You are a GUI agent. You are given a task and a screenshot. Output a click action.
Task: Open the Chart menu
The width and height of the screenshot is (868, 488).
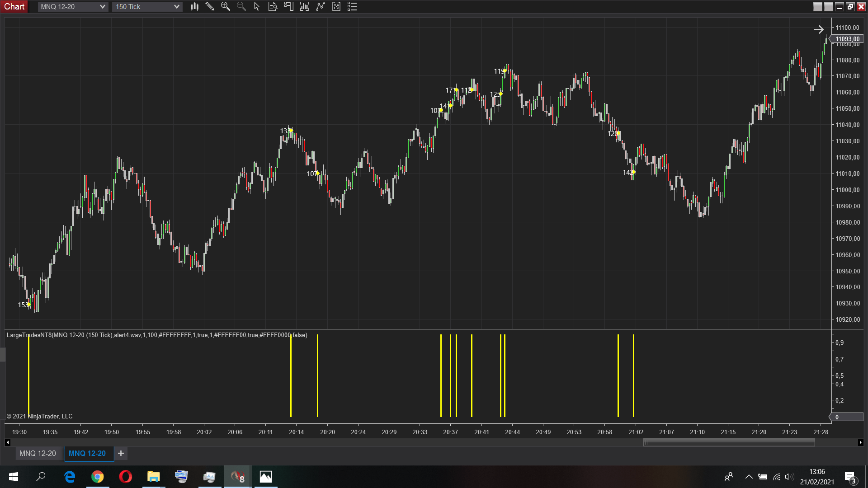(x=14, y=6)
